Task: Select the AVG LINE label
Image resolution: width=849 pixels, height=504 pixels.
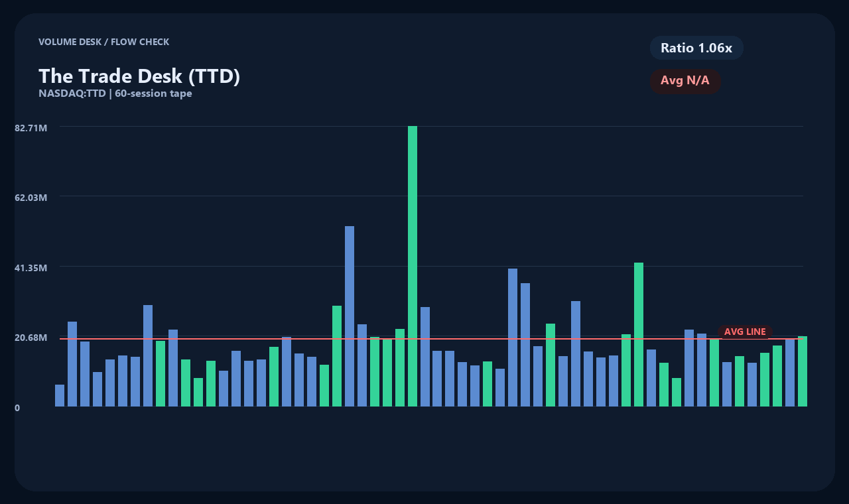Action: [x=745, y=332]
